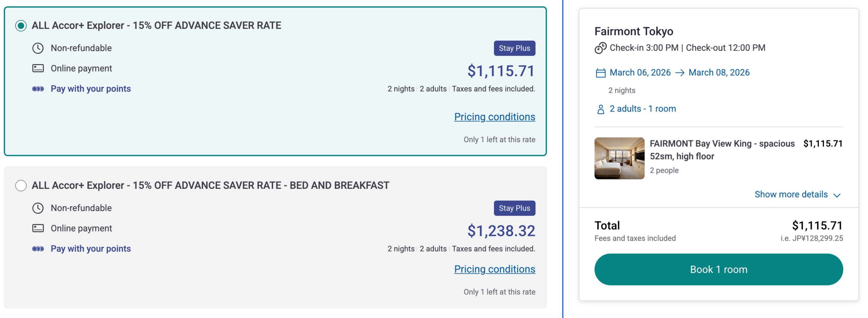Open Pricing conditions for the first rate
This screenshot has width=868, height=318.
(x=494, y=117)
